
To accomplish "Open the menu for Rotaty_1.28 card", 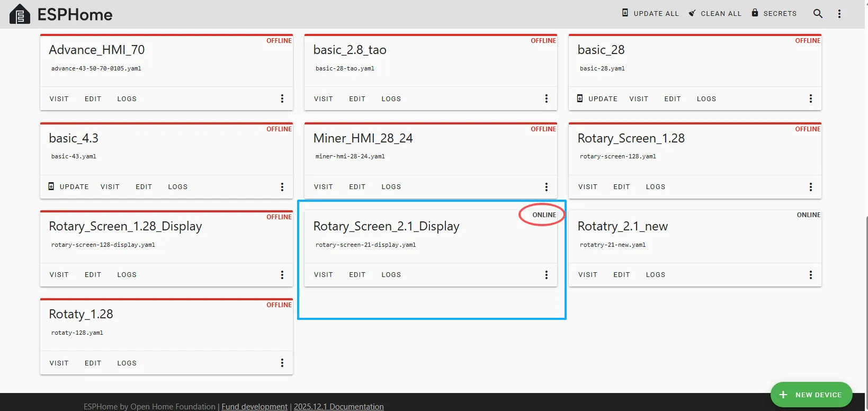I will [282, 363].
